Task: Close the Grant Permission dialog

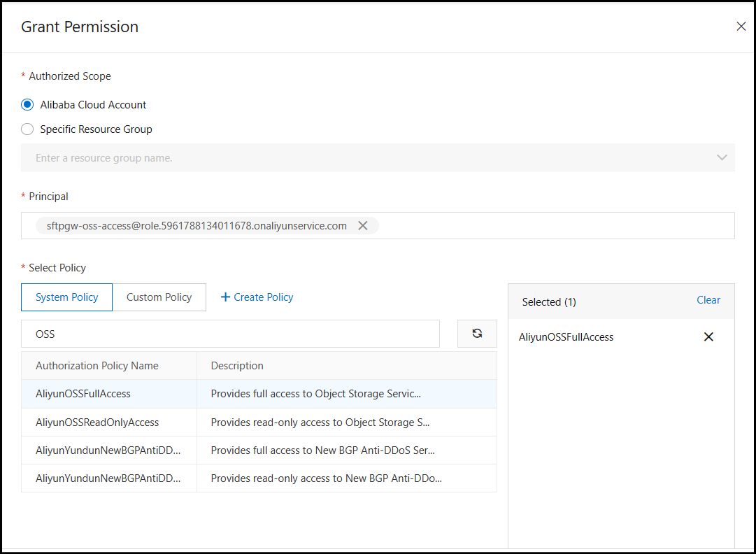Action: point(741,27)
